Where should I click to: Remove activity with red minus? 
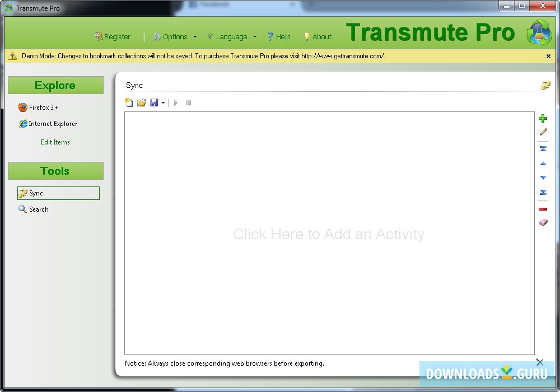(x=543, y=209)
